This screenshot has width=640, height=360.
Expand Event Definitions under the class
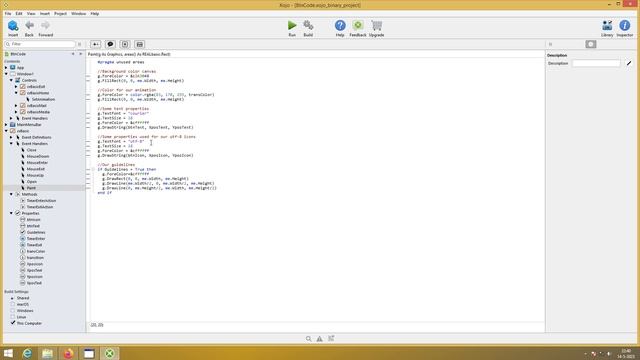(x=11, y=137)
